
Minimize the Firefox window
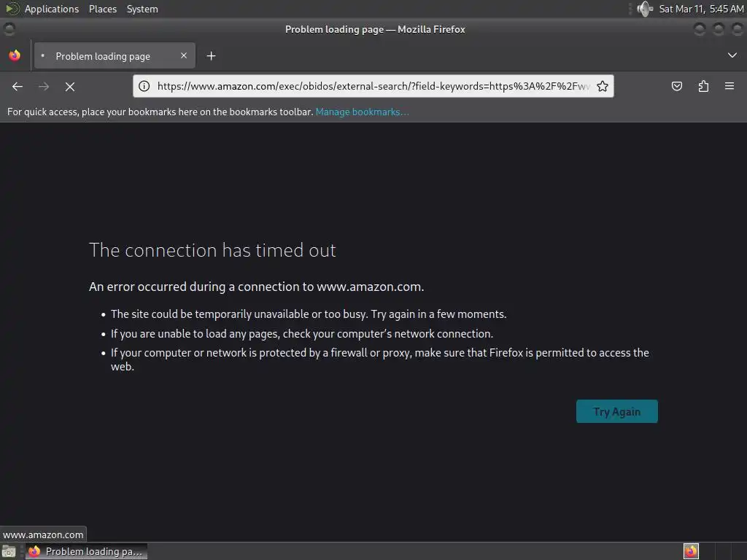click(700, 29)
